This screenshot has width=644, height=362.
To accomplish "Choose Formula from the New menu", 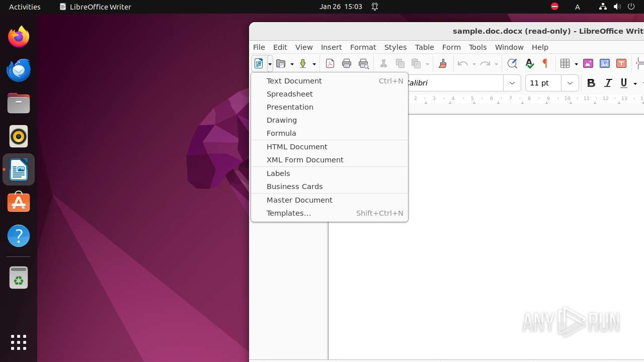I will pyautogui.click(x=329, y=133).
